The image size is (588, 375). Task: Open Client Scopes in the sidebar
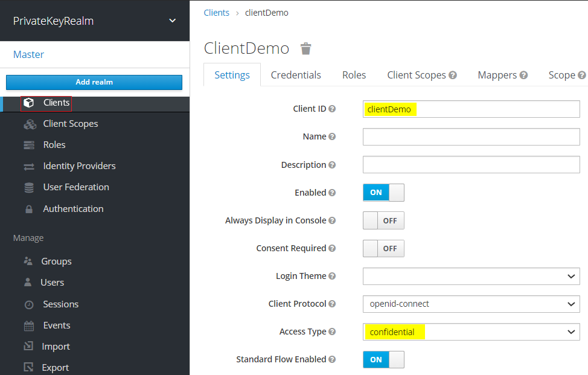[71, 124]
